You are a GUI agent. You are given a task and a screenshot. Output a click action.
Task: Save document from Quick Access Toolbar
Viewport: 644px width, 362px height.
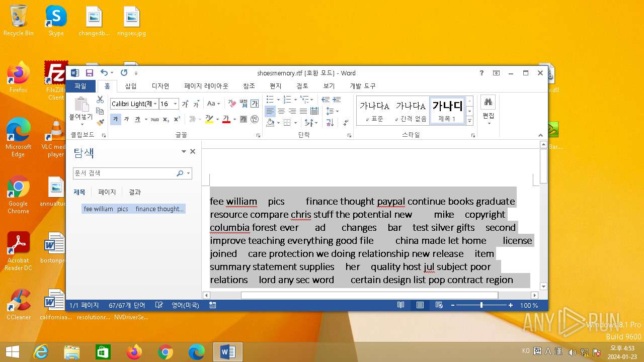(90, 73)
